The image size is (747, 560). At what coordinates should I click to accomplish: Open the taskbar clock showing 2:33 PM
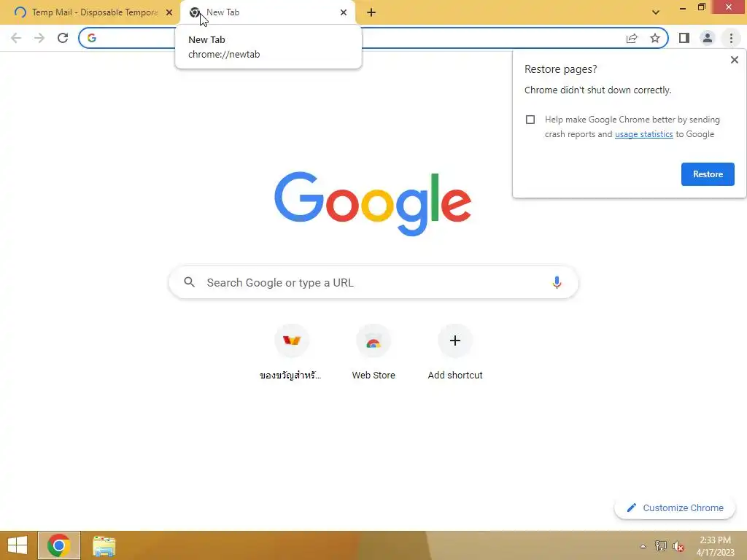click(x=715, y=546)
